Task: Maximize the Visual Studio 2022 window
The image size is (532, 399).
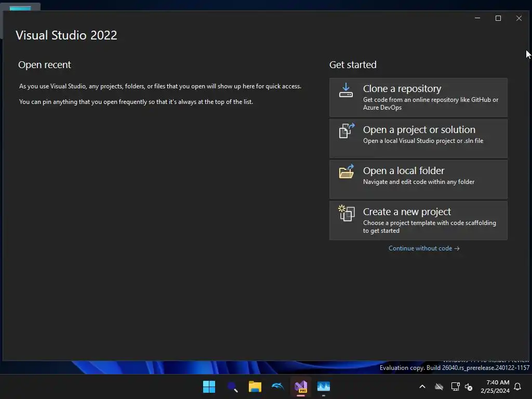Action: 498,18
